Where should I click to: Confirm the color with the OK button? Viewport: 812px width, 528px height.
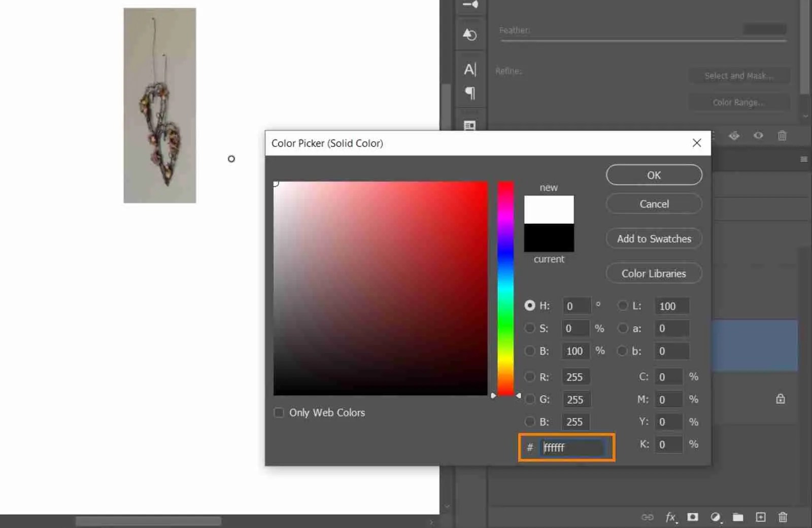[x=654, y=175]
